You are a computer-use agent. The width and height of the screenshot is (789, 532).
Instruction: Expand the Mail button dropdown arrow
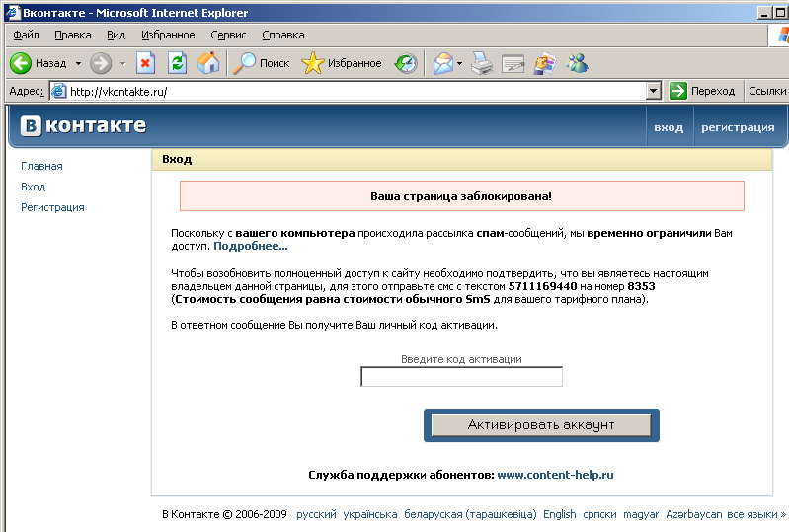click(x=459, y=63)
